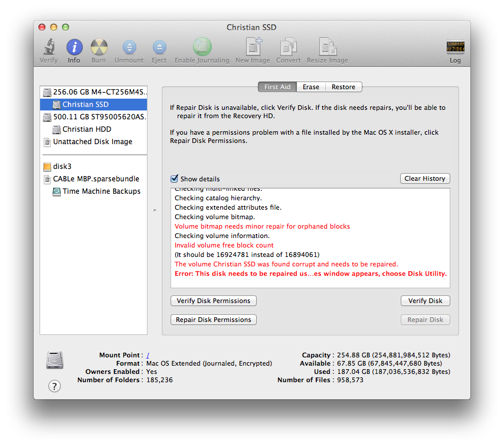
Task: Click the yellow minimize window button
Action: point(54,27)
